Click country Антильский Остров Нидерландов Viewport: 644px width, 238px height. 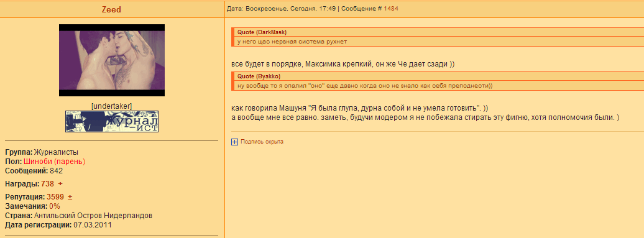93,216
